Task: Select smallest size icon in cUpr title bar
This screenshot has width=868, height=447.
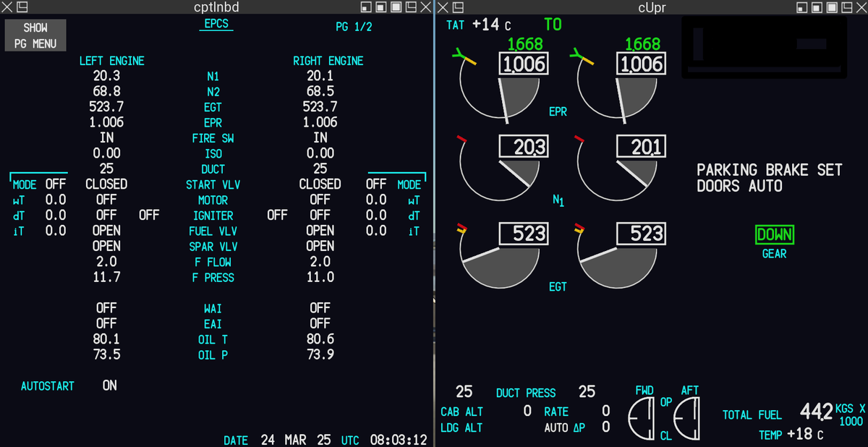Action: [x=801, y=8]
